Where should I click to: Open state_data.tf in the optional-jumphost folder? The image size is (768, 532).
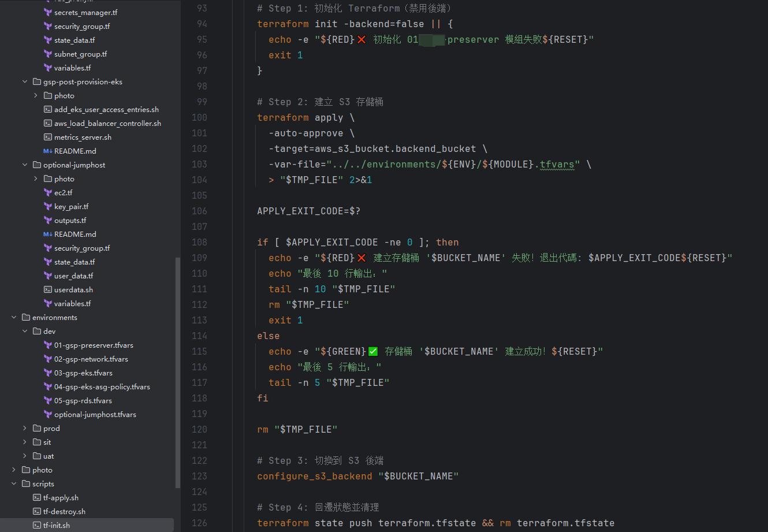(x=74, y=262)
